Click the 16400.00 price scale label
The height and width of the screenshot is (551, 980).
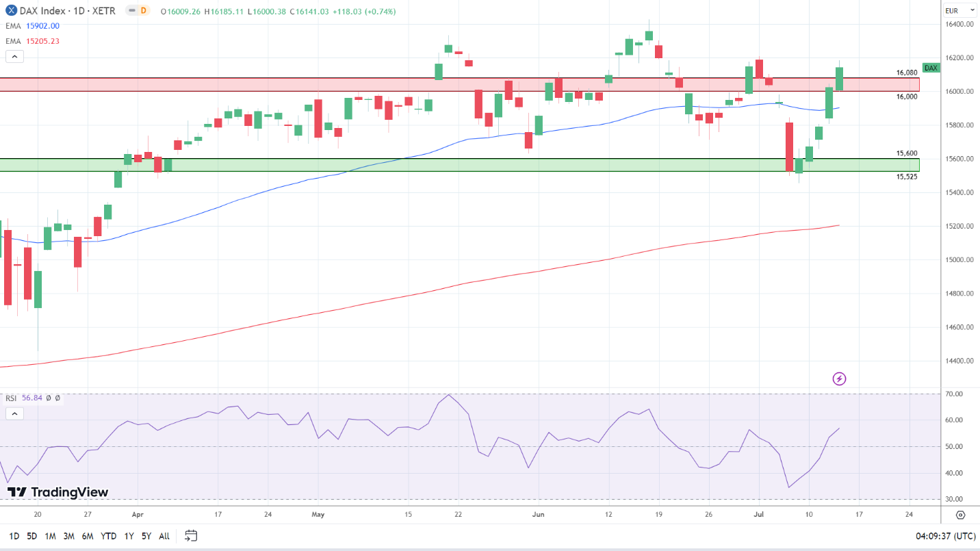click(x=960, y=24)
